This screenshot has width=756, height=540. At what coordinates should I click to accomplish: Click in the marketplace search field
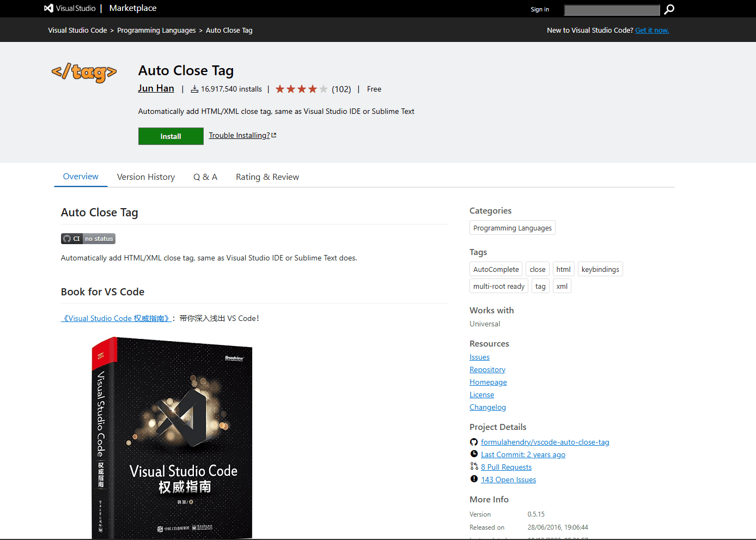[x=612, y=10]
